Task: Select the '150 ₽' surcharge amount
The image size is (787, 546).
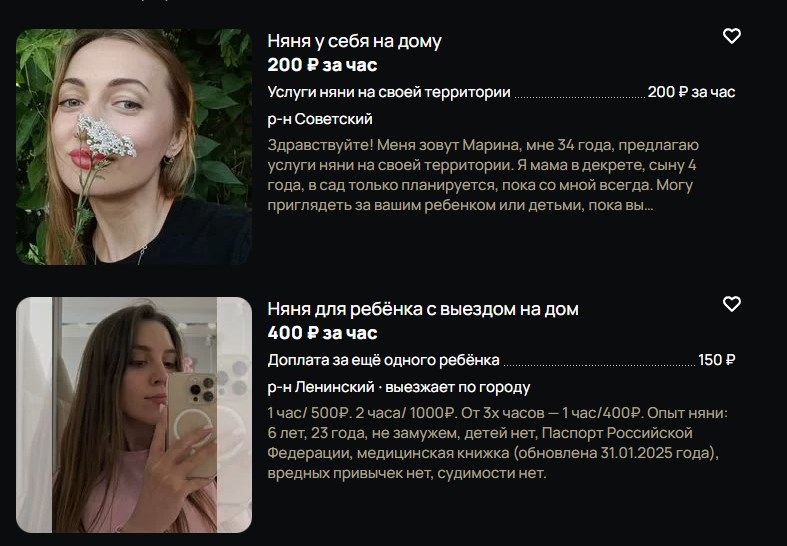Action: coord(717,360)
